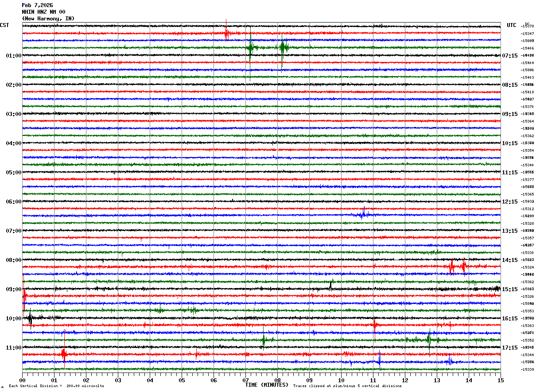The width and height of the screenshot is (536, 392).
Task: Select DC offset value -15344
Action: (528, 355)
